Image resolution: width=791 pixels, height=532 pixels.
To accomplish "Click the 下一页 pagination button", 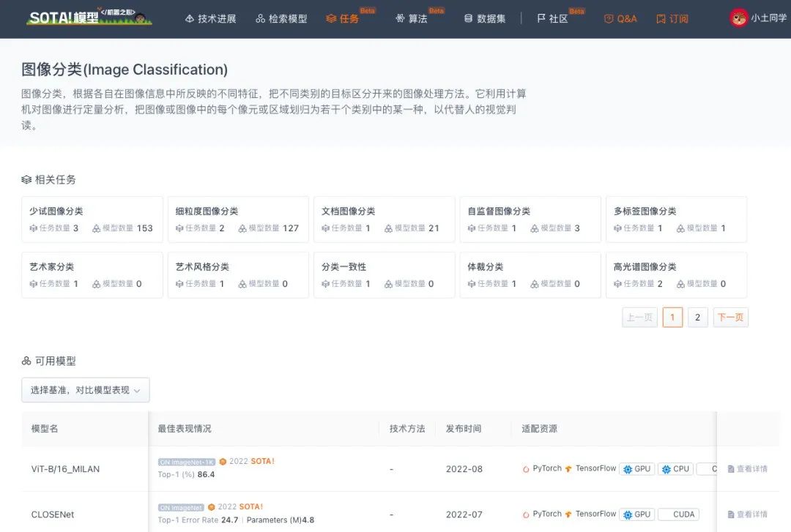I will (730, 317).
